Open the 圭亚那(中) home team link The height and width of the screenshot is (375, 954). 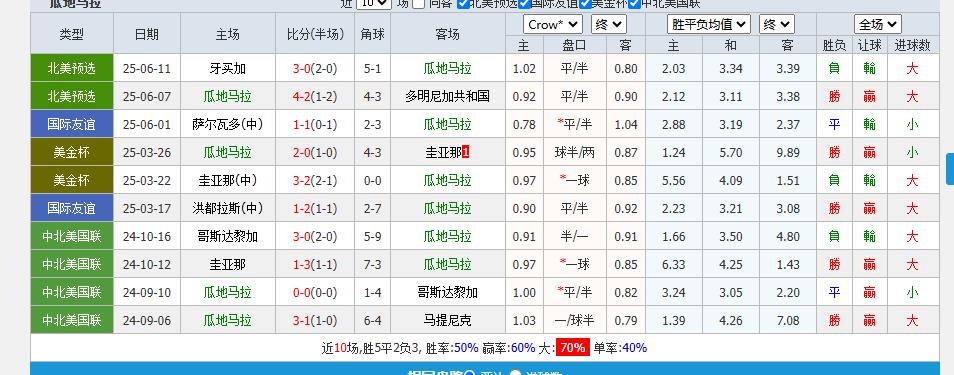(x=227, y=180)
